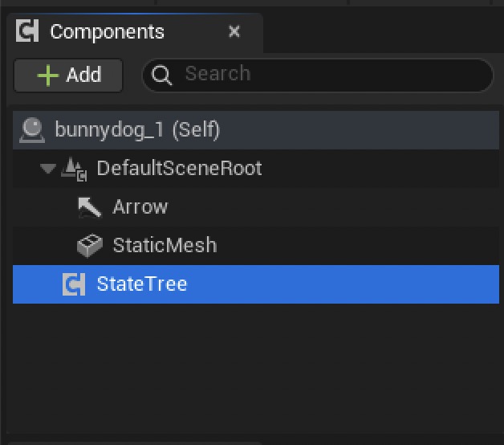The width and height of the screenshot is (504, 445).
Task: Click the DefaultSceneRoot scene component icon
Action: pos(75,168)
